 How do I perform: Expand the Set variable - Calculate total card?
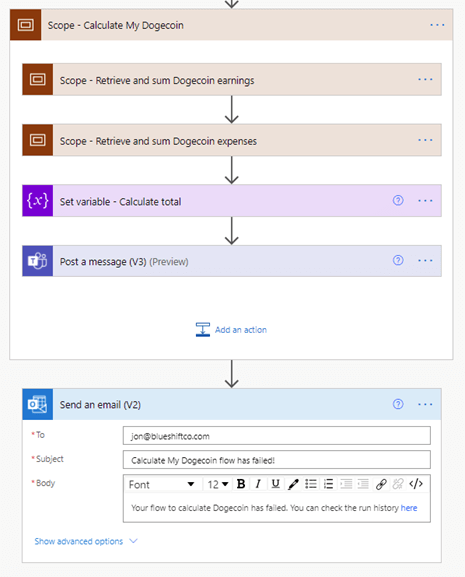tap(232, 201)
